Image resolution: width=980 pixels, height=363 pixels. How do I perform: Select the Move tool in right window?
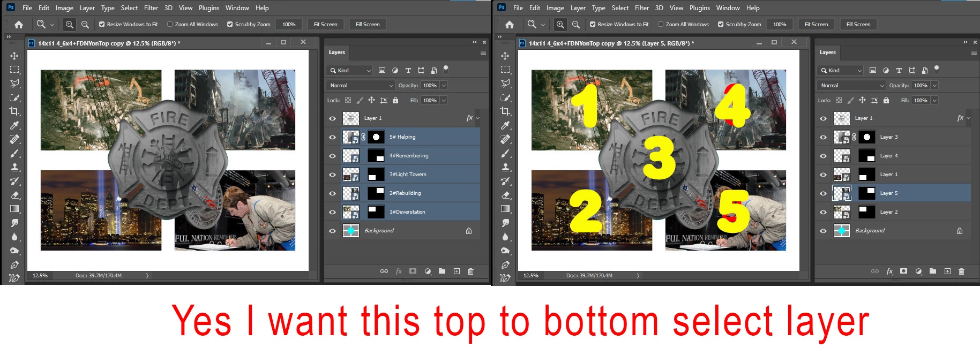coord(505,56)
